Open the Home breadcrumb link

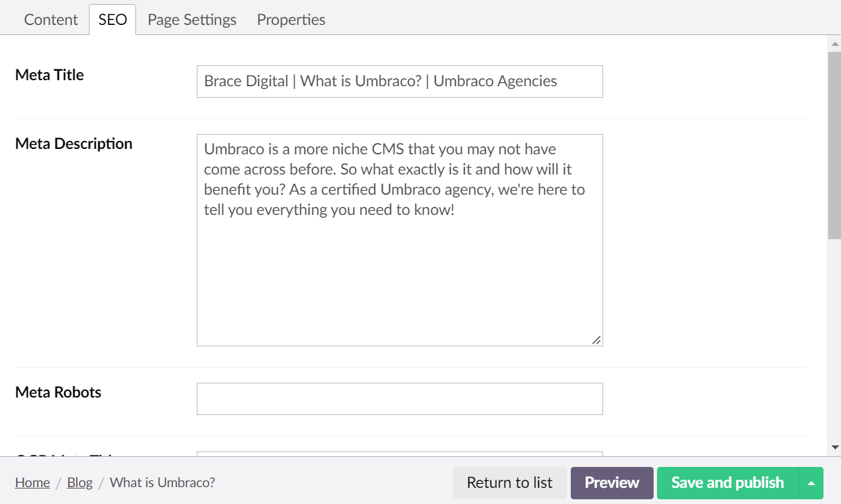click(32, 482)
